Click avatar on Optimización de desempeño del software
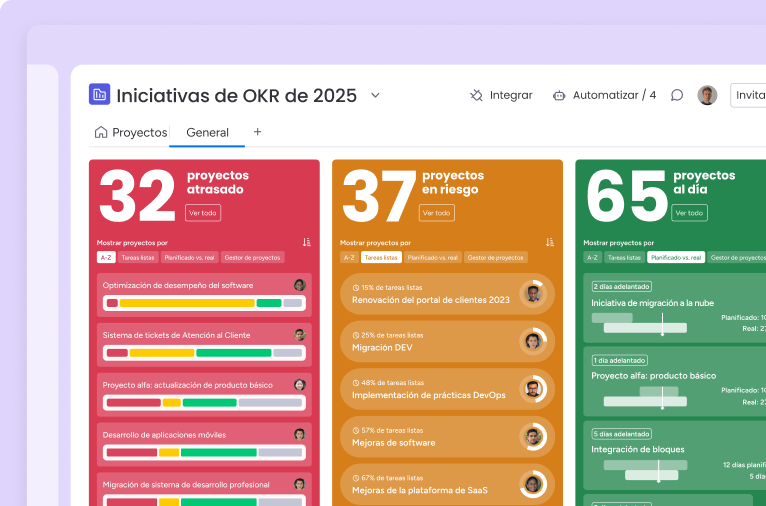The width and height of the screenshot is (766, 506). (300, 285)
